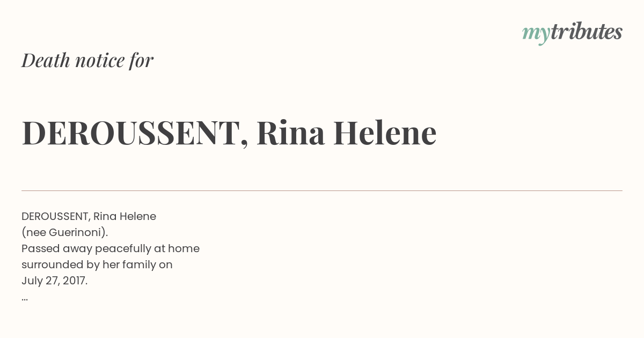Image resolution: width=644 pixels, height=338 pixels.
Task: Click "Helene" in the large heading
Action: [385, 133]
